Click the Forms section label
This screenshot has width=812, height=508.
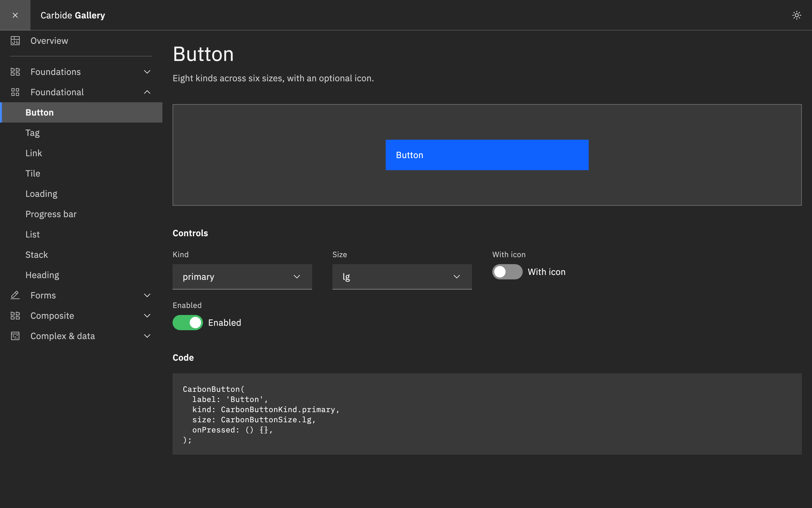tap(43, 295)
